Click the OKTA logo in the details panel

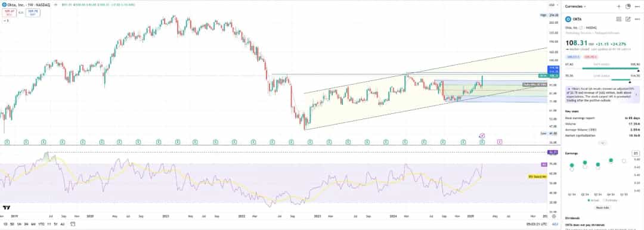568,19
